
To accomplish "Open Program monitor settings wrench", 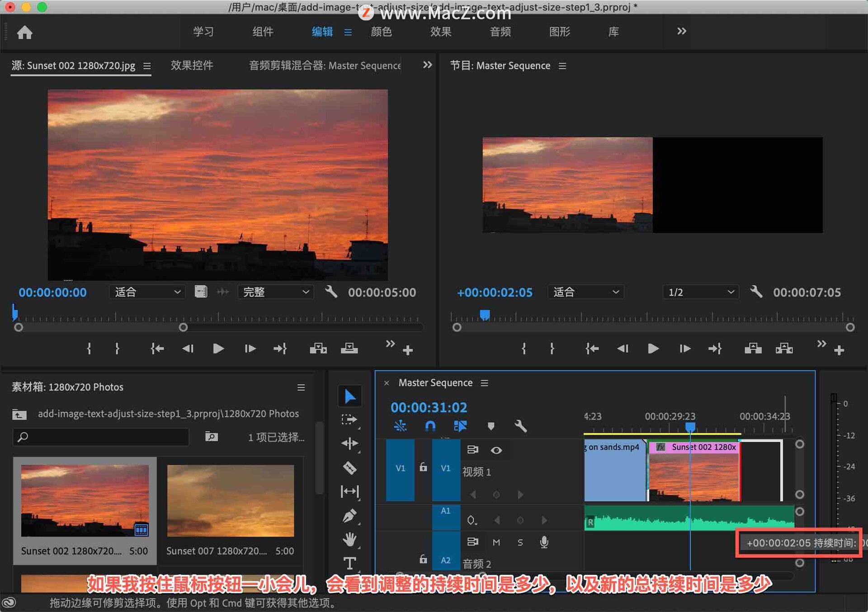I will tap(756, 292).
